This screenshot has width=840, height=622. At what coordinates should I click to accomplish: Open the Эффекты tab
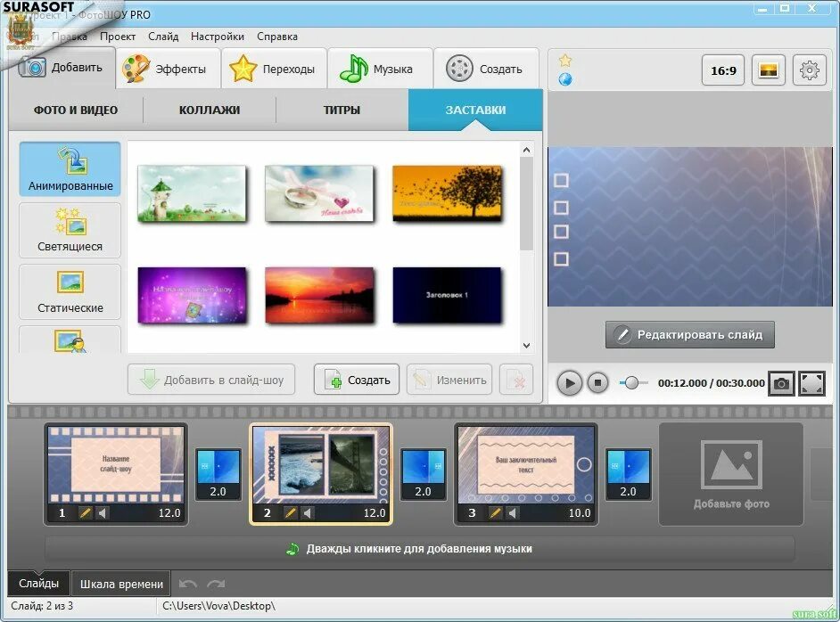pos(168,69)
